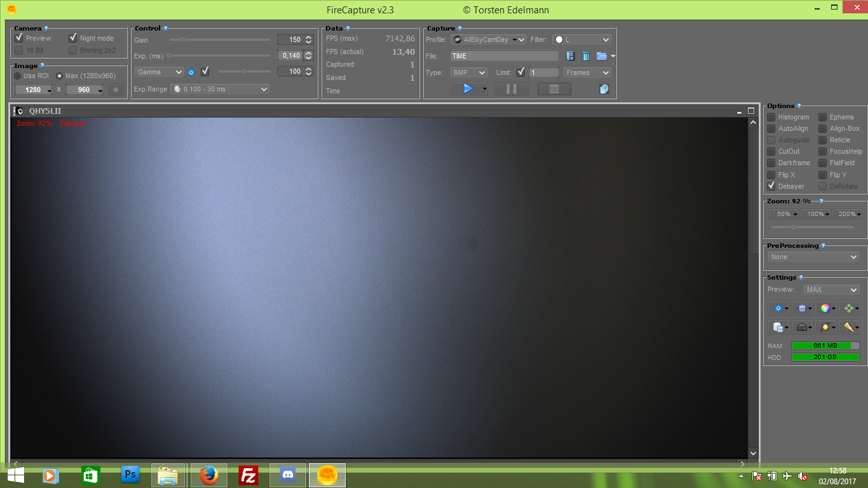
Task: Disable Night mode checkbox
Action: (x=73, y=38)
